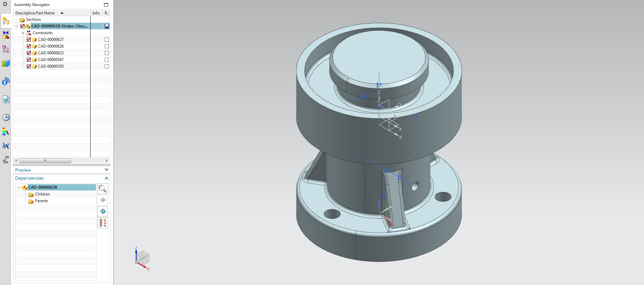Open the resource bar settings gear
The width and height of the screenshot is (644, 285).
5,4
